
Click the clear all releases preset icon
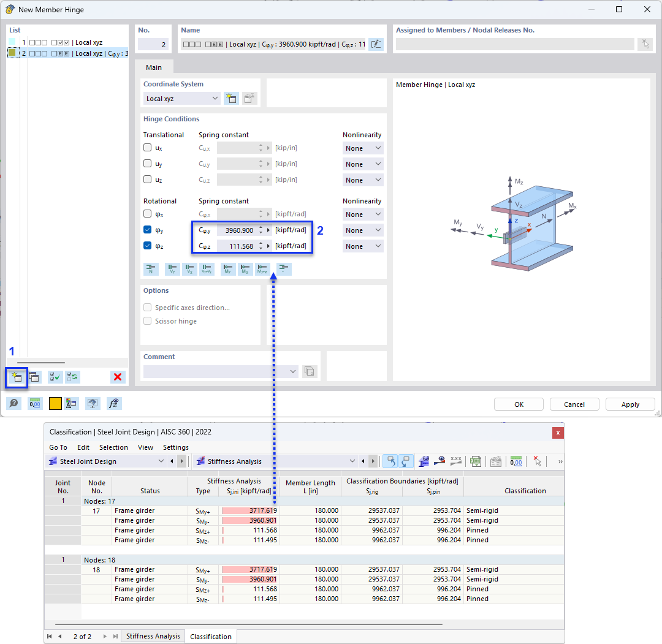click(x=284, y=269)
